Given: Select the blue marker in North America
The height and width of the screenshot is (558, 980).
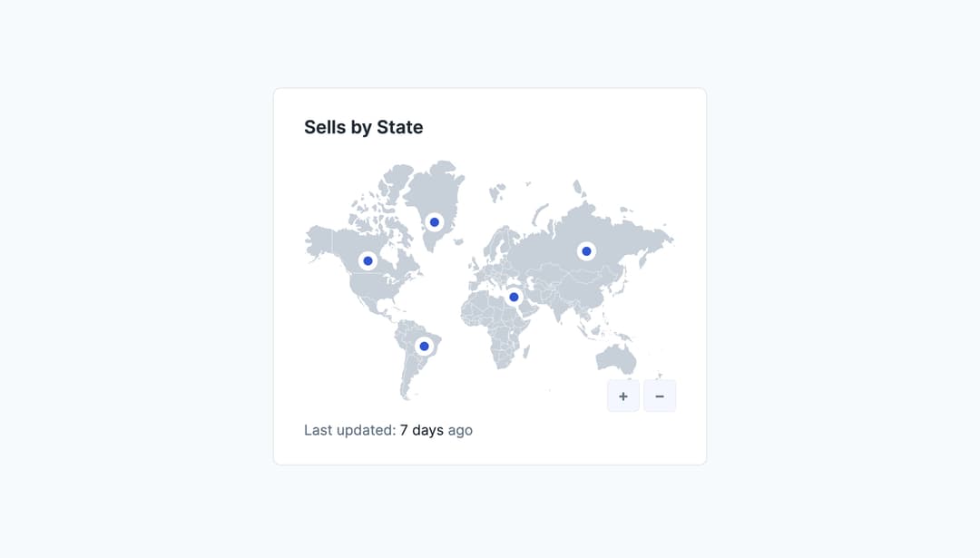Looking at the screenshot, I should coord(367,261).
